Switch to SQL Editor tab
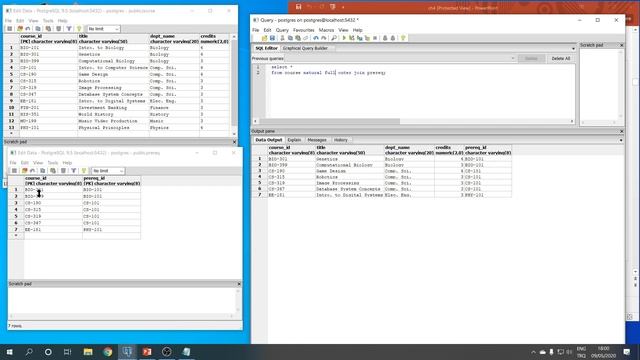640x360 pixels. (x=266, y=48)
